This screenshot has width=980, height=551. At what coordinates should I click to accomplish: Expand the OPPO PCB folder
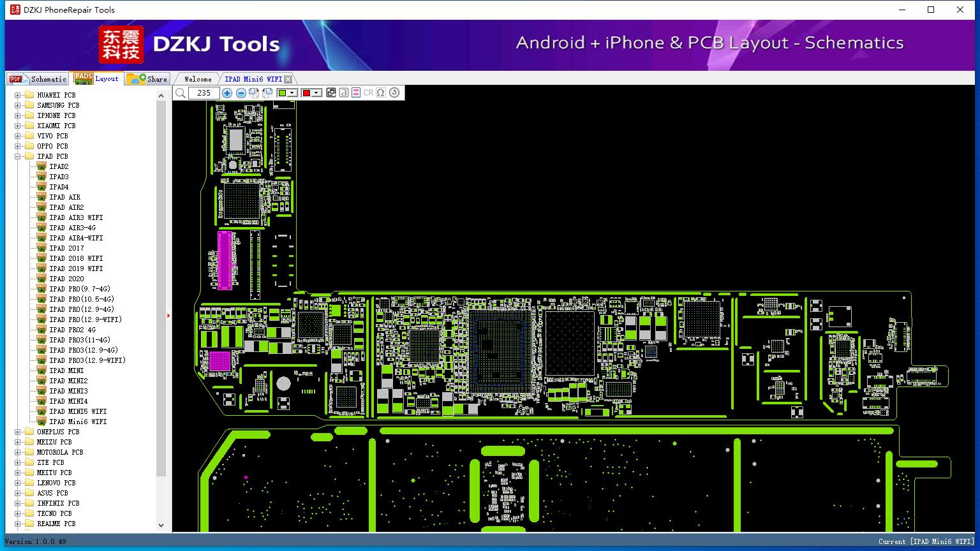click(18, 146)
